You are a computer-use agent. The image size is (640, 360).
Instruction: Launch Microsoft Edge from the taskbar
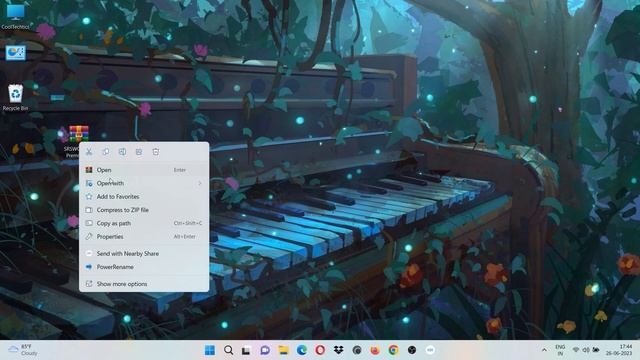pos(302,350)
